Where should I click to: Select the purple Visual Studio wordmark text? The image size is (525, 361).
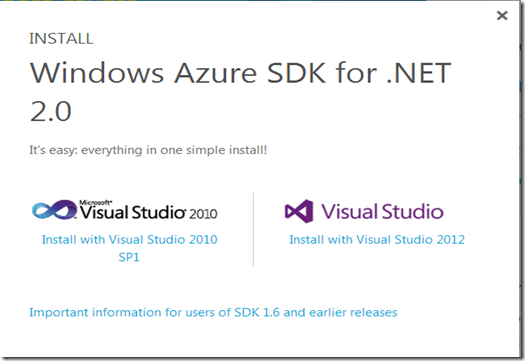(382, 212)
